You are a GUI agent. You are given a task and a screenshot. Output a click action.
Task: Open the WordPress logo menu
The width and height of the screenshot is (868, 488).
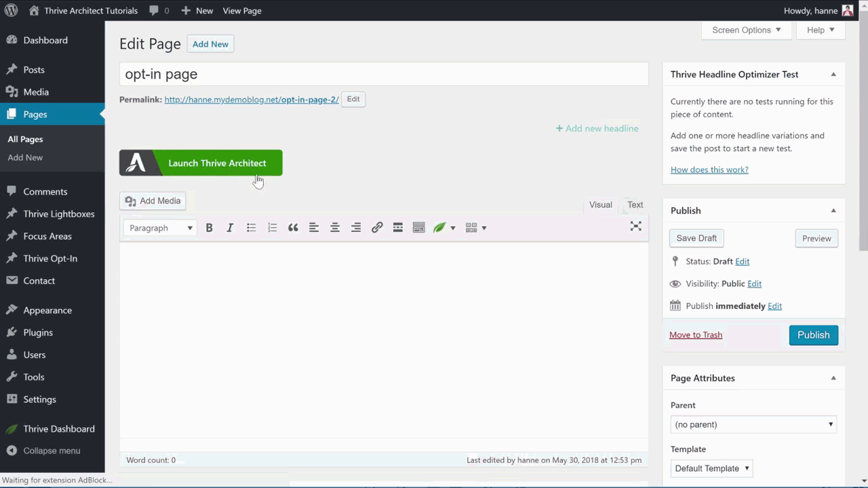tap(11, 10)
